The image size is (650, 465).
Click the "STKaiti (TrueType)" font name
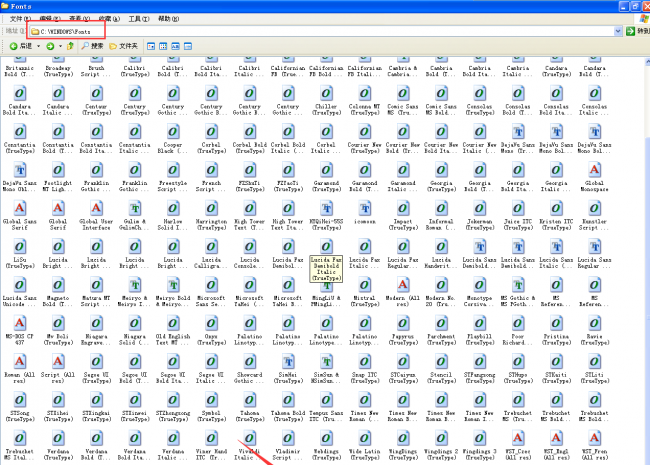(556, 378)
